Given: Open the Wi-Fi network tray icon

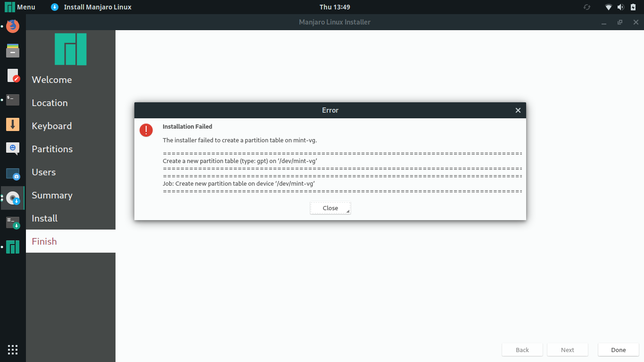Looking at the screenshot, I should point(609,7).
